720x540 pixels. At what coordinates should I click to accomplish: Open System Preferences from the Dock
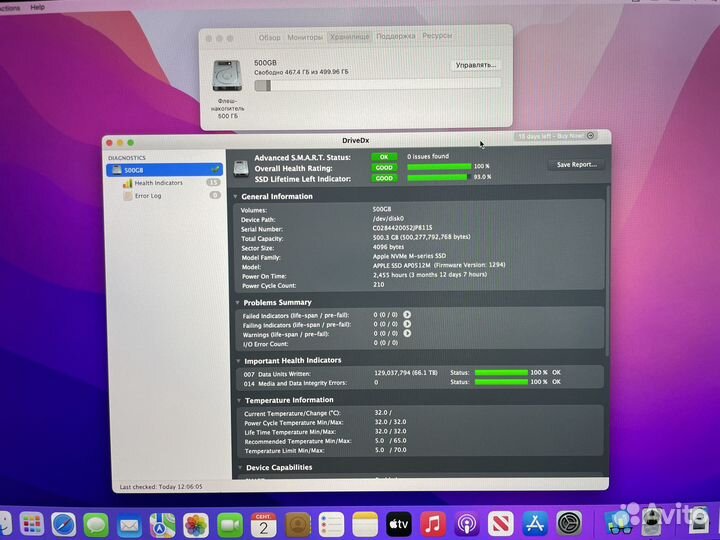tap(569, 523)
